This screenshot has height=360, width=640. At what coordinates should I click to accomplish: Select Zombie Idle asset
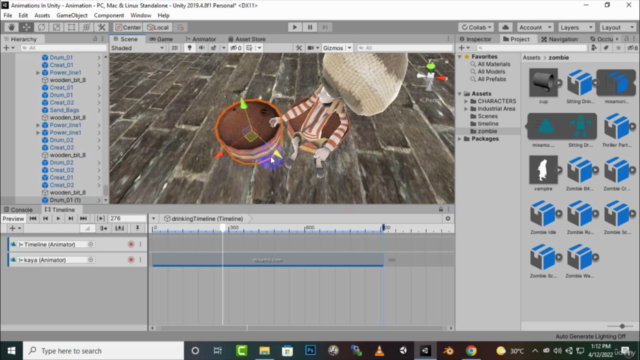point(543,217)
